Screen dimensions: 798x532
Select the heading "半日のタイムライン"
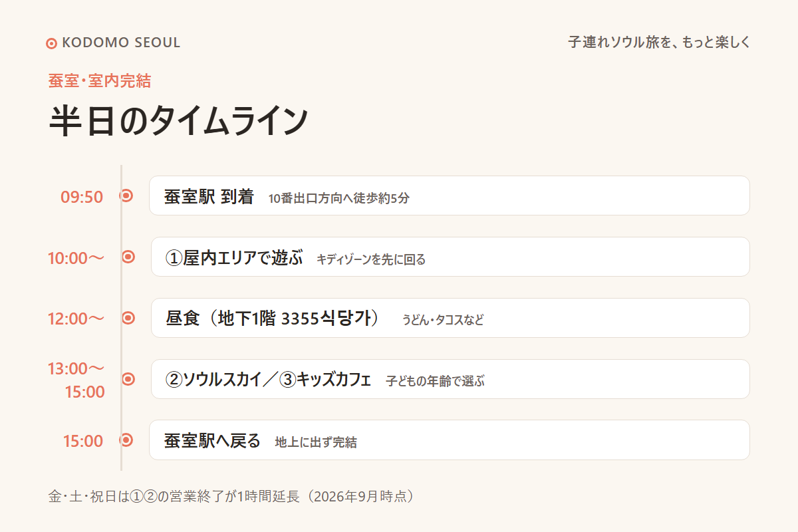[x=178, y=121]
